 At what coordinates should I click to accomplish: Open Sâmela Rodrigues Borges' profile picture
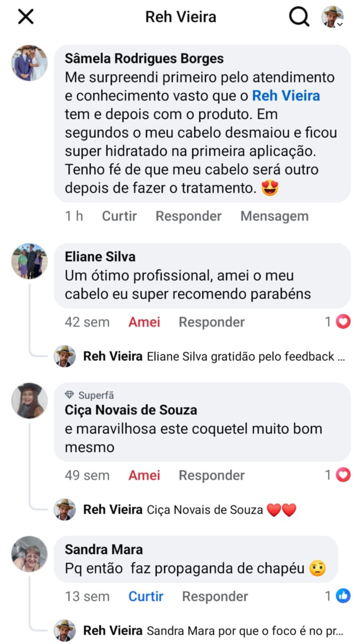click(29, 63)
